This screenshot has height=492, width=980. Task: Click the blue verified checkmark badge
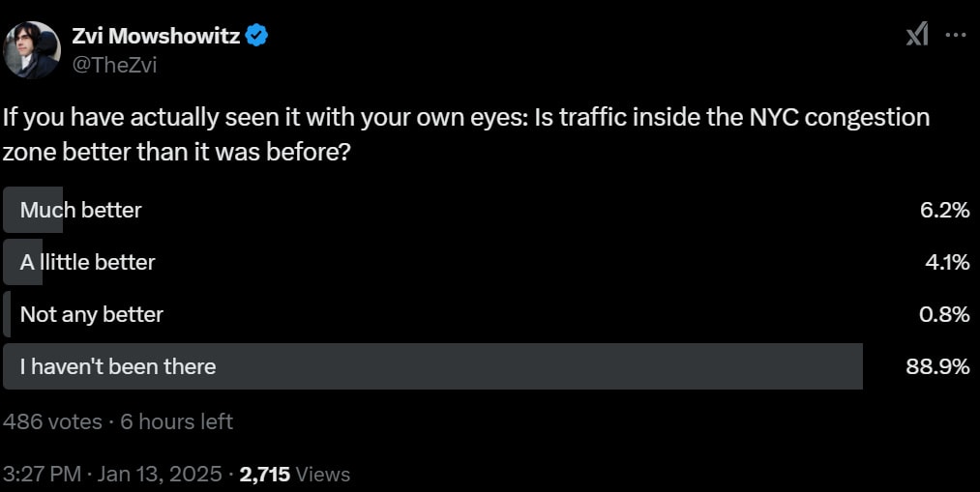[256, 36]
